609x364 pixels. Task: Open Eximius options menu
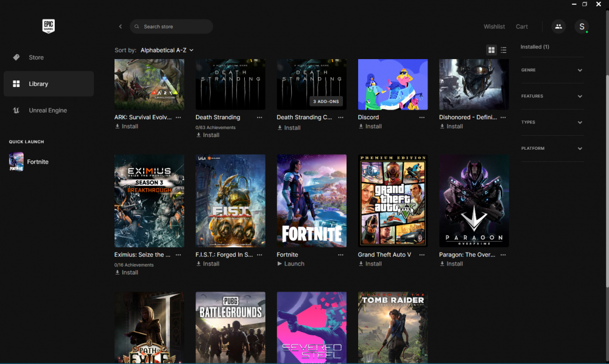178,254
